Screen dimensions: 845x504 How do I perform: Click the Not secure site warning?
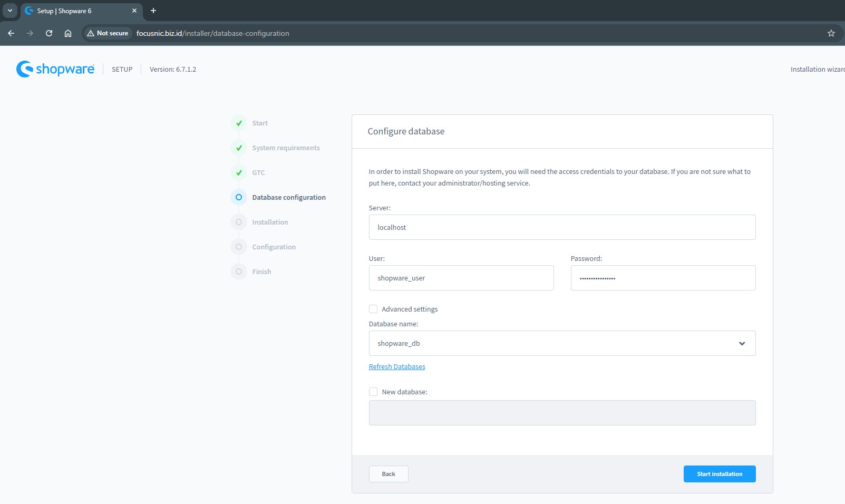point(108,33)
